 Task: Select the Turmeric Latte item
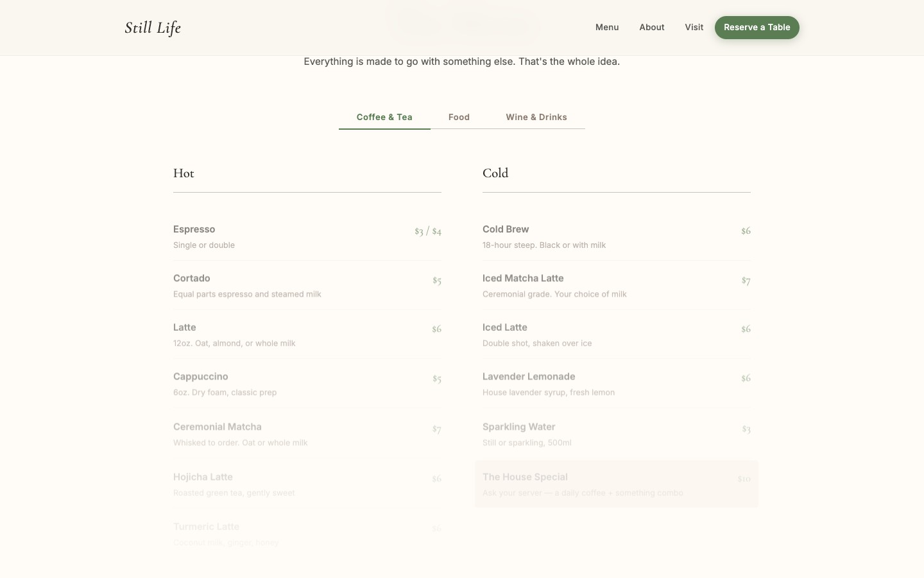tap(307, 534)
